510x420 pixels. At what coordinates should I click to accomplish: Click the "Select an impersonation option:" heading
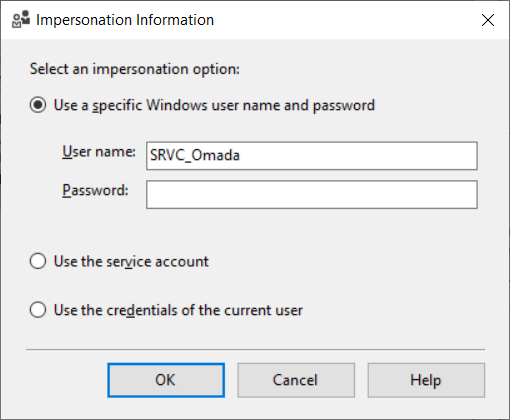(135, 69)
